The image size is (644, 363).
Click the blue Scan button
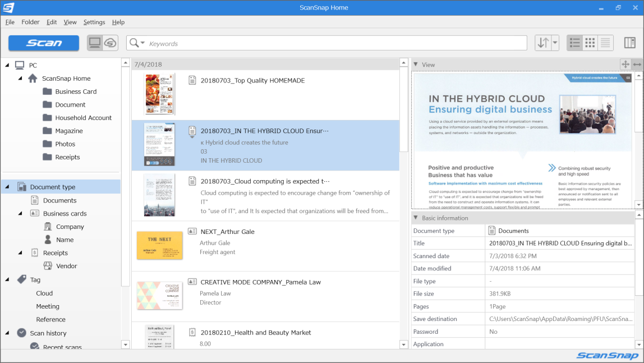click(x=44, y=43)
